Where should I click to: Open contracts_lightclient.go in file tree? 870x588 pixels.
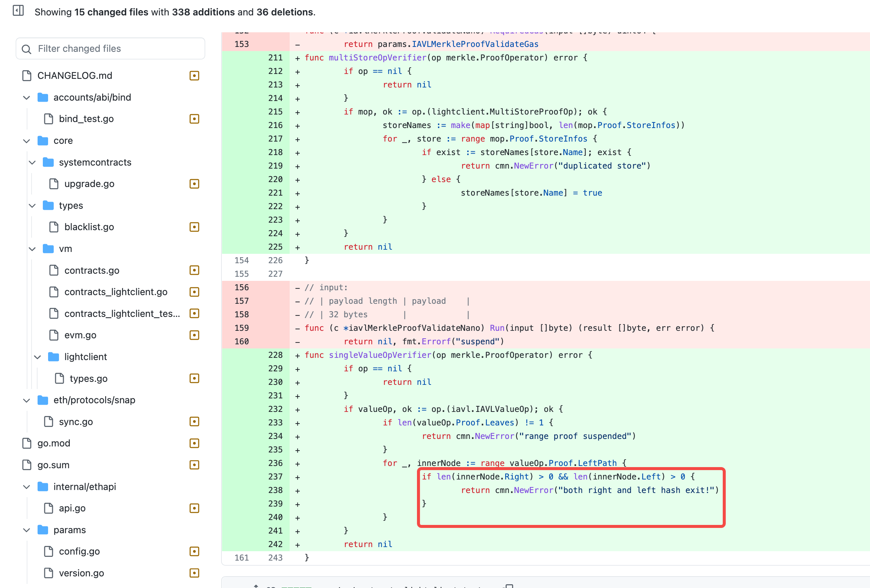[116, 292]
